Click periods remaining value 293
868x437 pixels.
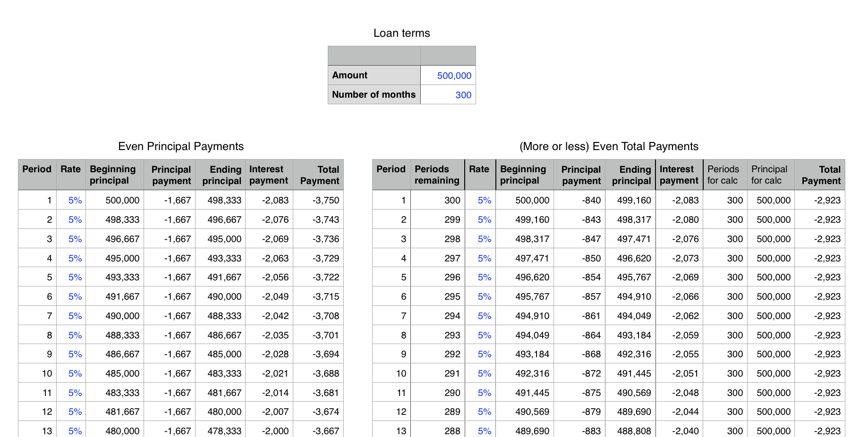pyautogui.click(x=437, y=335)
